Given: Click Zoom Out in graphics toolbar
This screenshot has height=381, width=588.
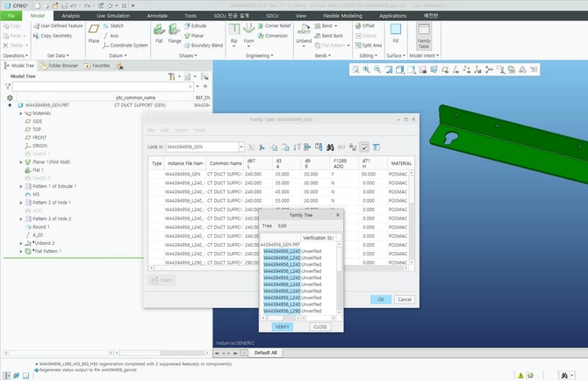Looking at the screenshot, I should (x=377, y=69).
